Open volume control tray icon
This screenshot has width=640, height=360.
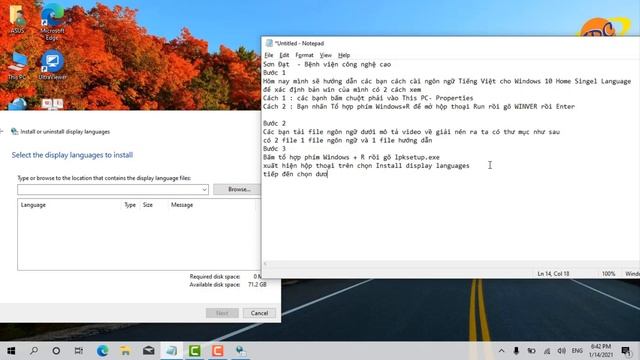(562, 351)
